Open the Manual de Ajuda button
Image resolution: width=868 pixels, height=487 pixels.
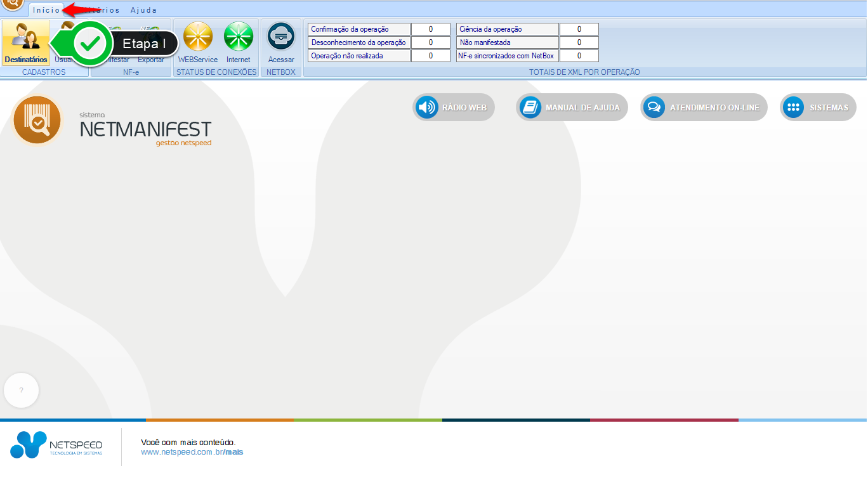[572, 107]
